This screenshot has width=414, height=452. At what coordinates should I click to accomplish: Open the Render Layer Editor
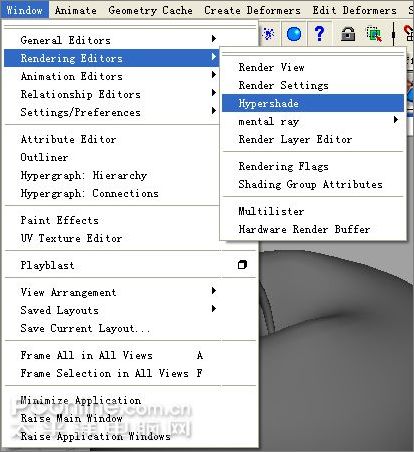(x=313, y=139)
